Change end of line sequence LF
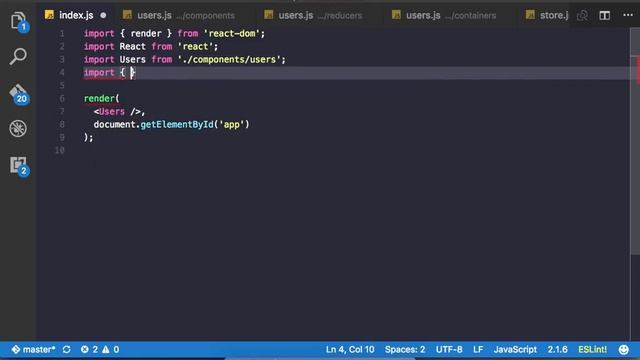Viewport: 640px width, 360px height. [478, 349]
